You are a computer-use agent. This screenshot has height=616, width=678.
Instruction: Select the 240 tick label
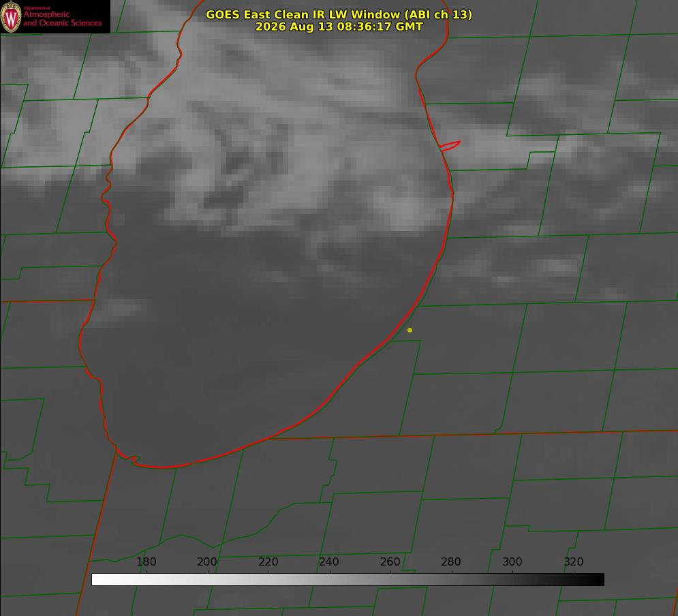[329, 561]
